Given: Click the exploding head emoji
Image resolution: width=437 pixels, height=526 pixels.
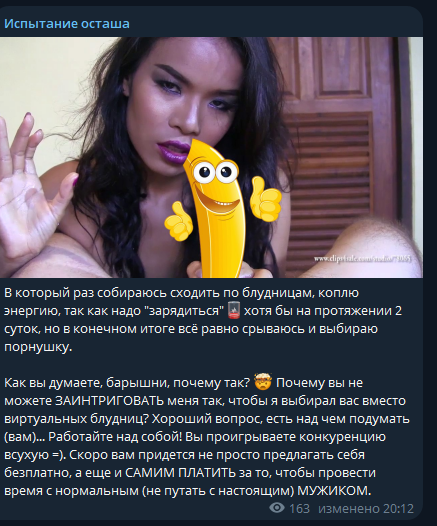Looking at the screenshot, I should pos(263,382).
